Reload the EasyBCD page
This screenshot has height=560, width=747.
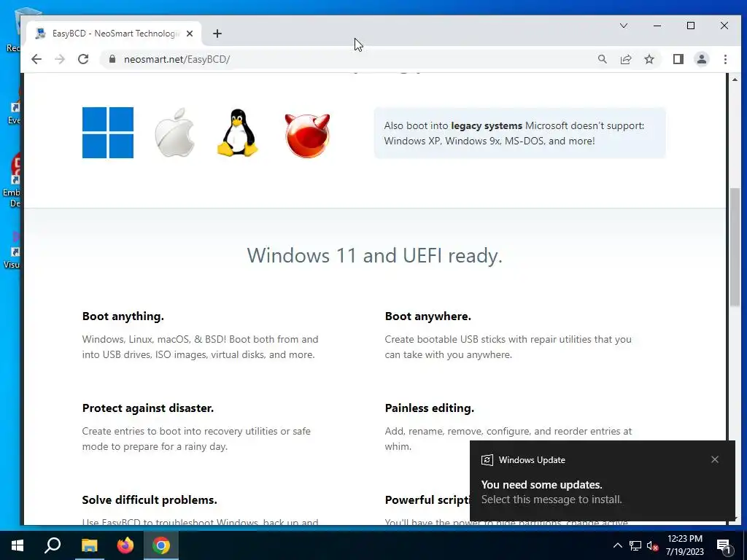coord(83,59)
